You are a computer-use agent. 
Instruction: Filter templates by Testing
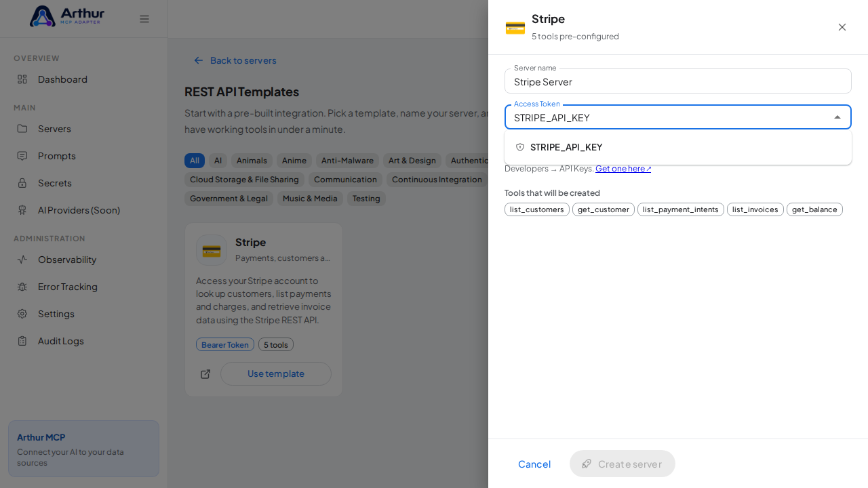pyautogui.click(x=366, y=199)
